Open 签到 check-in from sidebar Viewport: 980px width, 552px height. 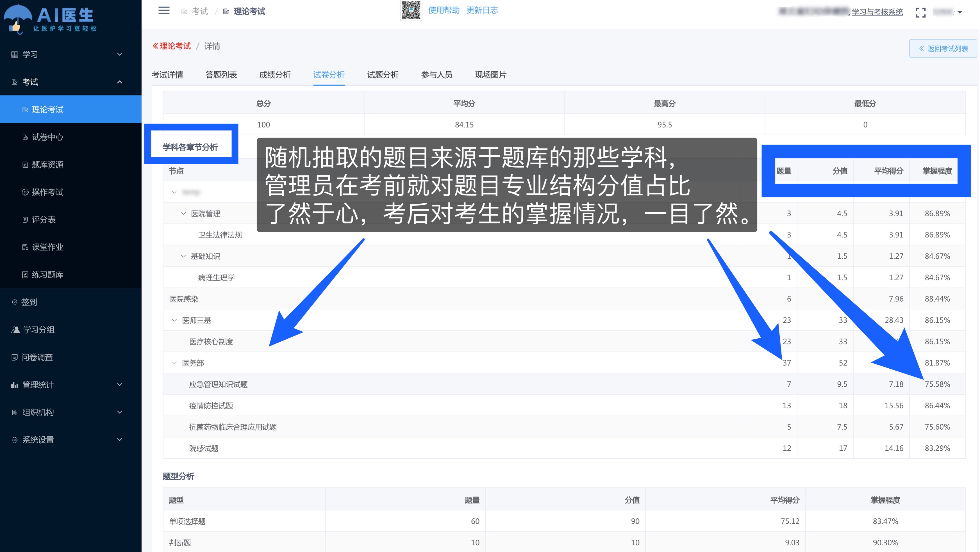click(71, 302)
